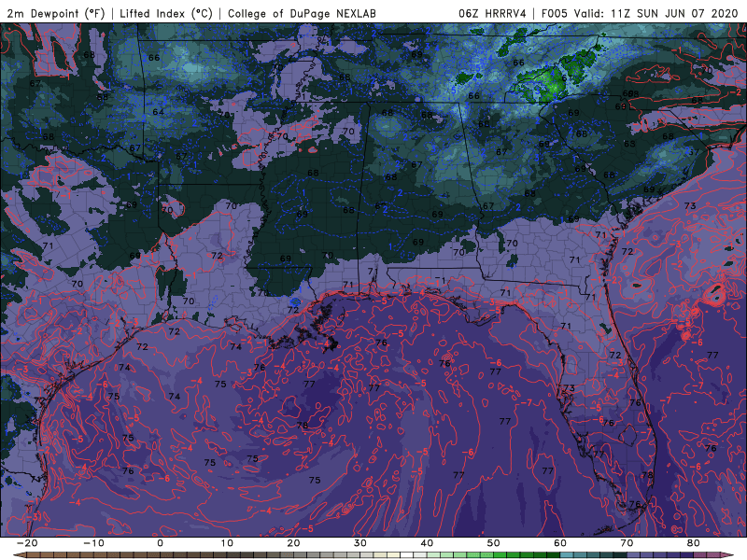This screenshot has width=747, height=560.
Task: Click the -10 label on color scale
Action: (x=93, y=543)
